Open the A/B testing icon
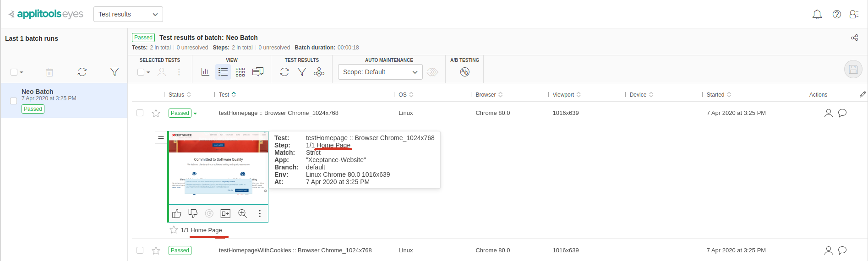 pos(464,72)
